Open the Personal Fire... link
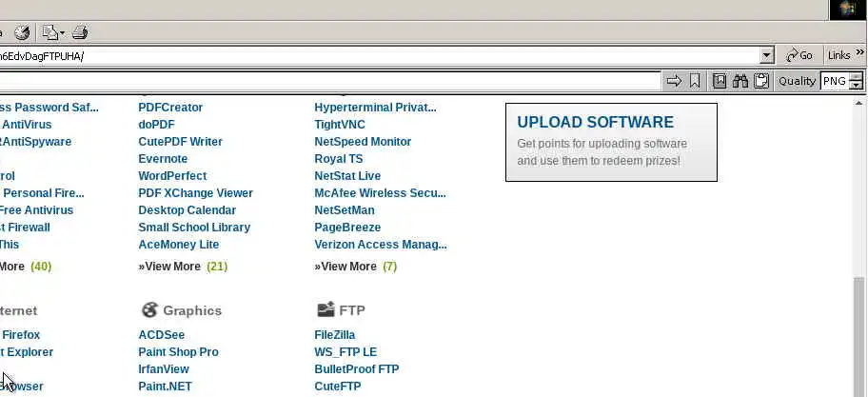The image size is (868, 397). 43,193
